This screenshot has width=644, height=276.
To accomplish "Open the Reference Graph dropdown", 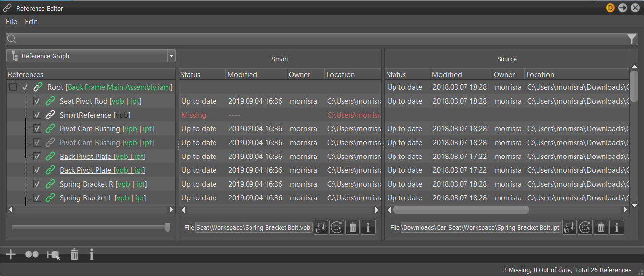I will (91, 56).
